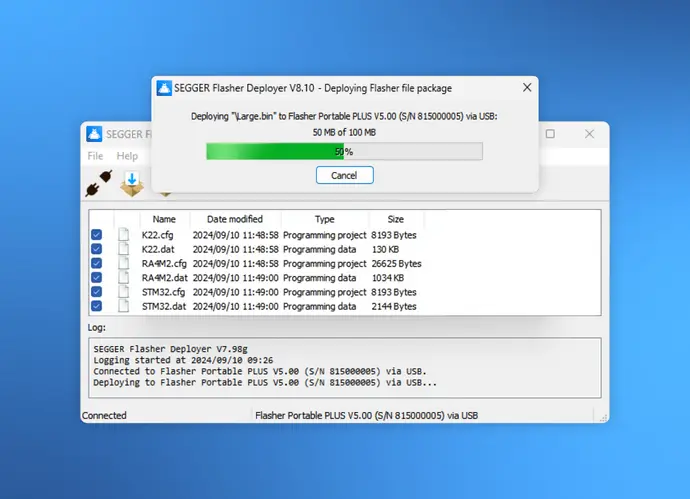Open the File menu
This screenshot has width=690, height=499.
point(95,156)
